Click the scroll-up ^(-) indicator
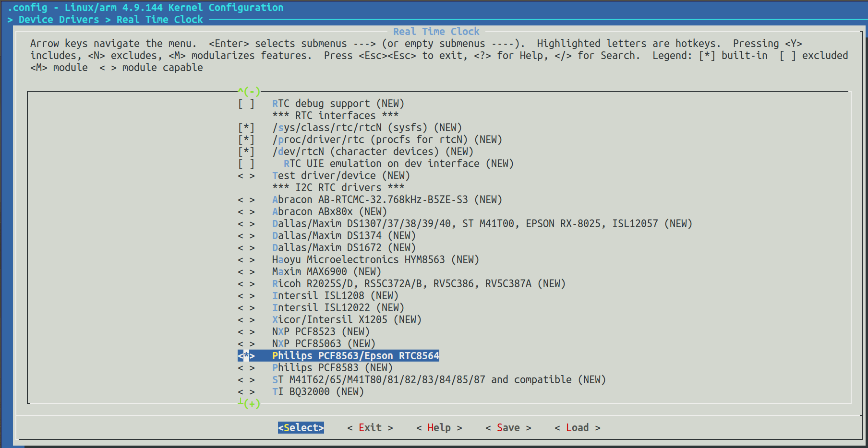Screen dimensions: 868x448 (x=249, y=91)
